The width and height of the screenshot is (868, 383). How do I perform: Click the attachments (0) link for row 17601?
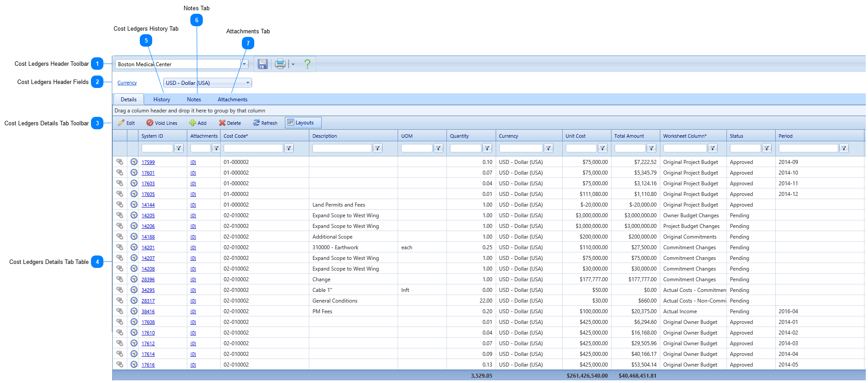point(193,173)
